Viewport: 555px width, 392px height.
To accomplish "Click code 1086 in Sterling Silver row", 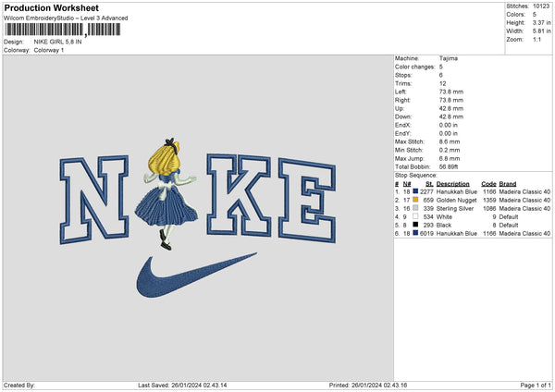I will coord(489,208).
